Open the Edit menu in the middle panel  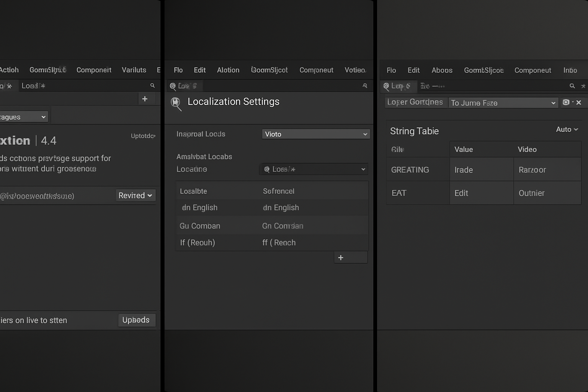tap(199, 70)
